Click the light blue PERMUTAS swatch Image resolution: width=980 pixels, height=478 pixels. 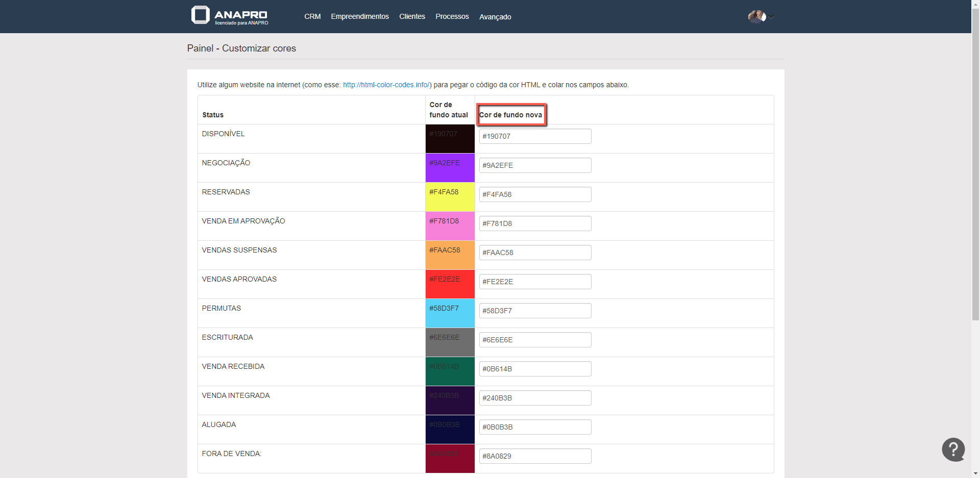pos(450,314)
